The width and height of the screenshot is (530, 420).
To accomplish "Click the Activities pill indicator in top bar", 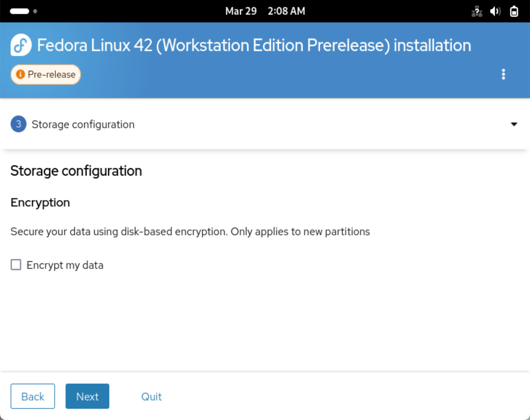I will [19, 11].
